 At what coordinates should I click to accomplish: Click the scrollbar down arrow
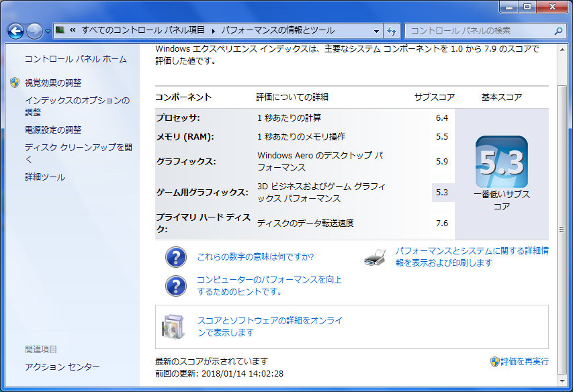562,381
